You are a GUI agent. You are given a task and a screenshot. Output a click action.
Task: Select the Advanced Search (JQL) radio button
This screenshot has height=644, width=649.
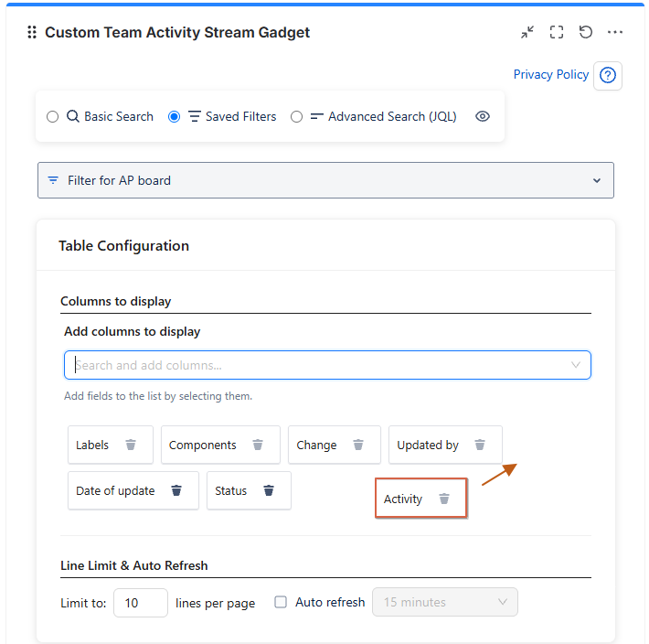[x=296, y=117]
